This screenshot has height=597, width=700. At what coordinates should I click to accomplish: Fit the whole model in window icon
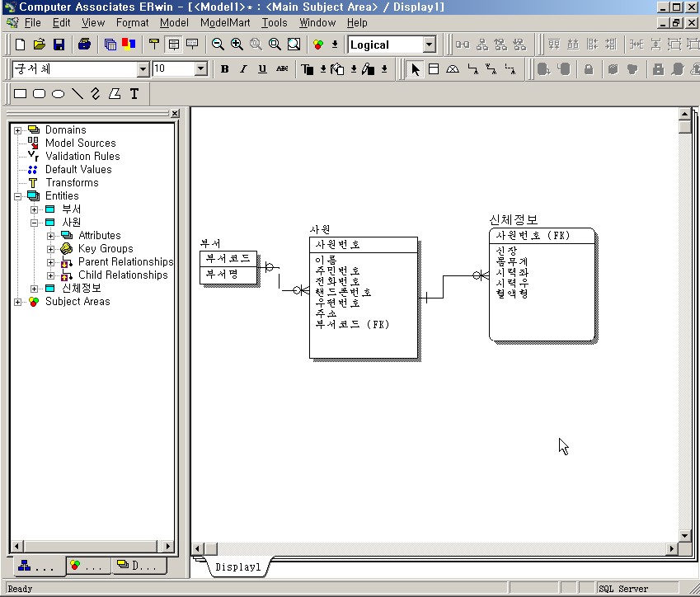click(x=294, y=45)
